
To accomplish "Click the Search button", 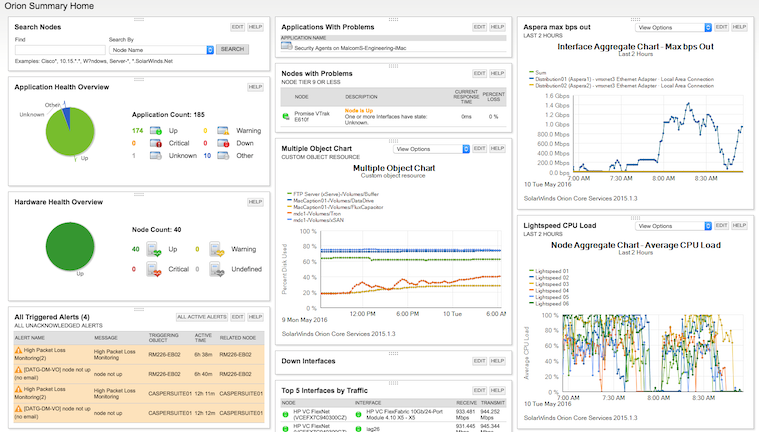I will 232,49.
